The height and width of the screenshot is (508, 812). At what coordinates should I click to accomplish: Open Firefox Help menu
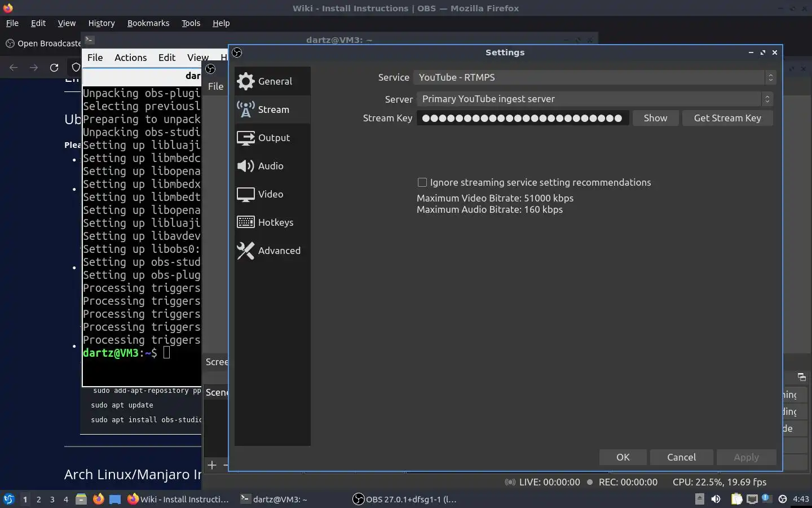(221, 23)
